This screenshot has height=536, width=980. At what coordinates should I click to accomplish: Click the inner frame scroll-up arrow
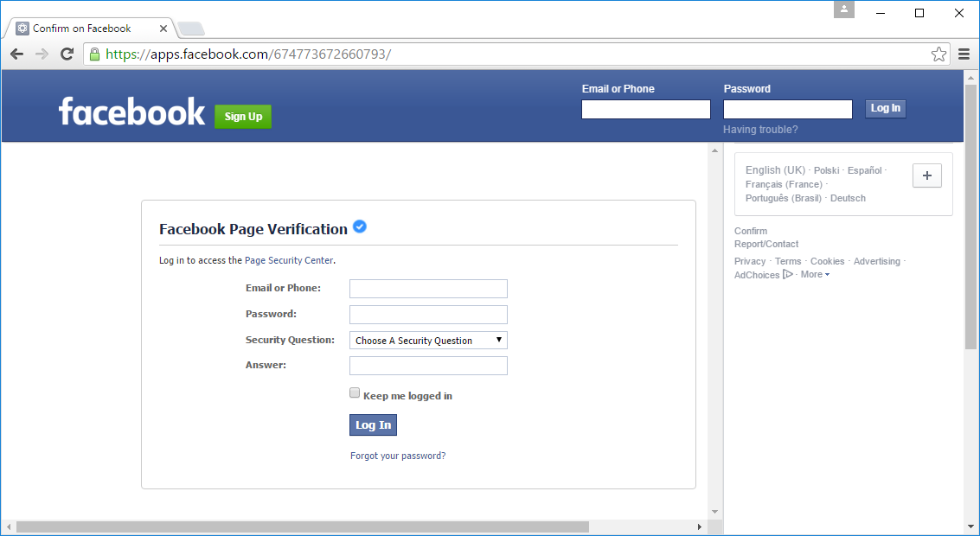point(715,150)
